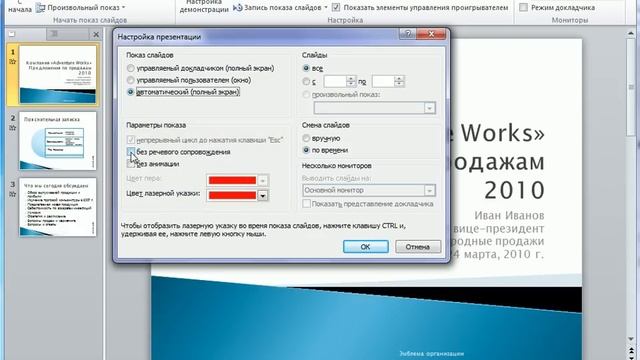
Task: Switch to the Outline tab in pane
Action: (x=54, y=34)
